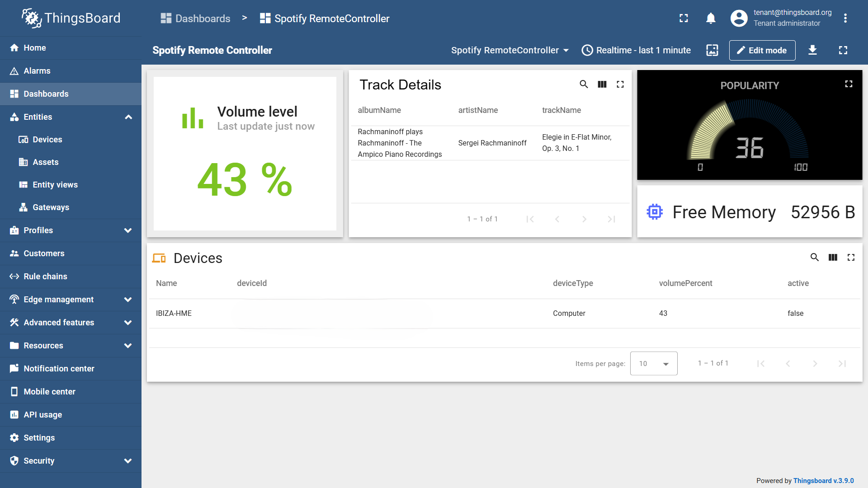Image resolution: width=868 pixels, height=488 pixels.
Task: Click the Free Memory chip icon
Action: (x=654, y=211)
